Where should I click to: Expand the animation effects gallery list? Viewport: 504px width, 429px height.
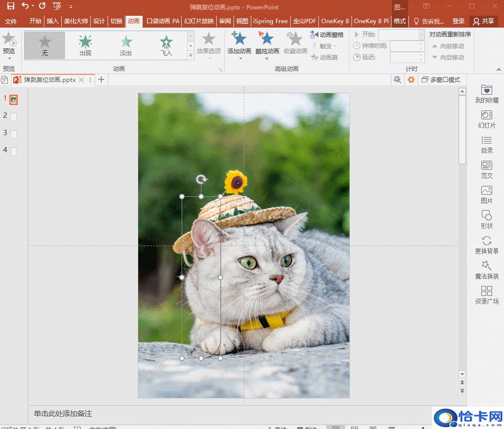(x=191, y=56)
